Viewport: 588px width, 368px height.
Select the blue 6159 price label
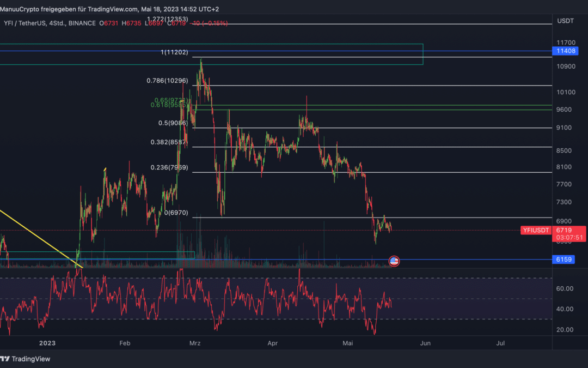(563, 260)
